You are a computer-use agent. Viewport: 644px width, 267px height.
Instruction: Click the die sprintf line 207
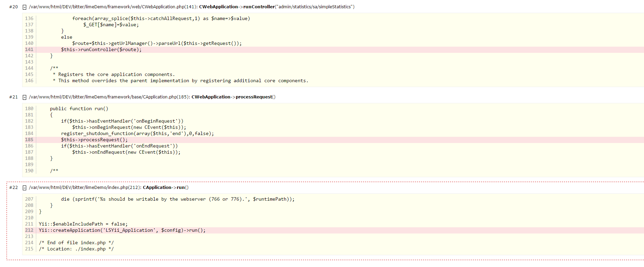pyautogui.click(x=177, y=199)
